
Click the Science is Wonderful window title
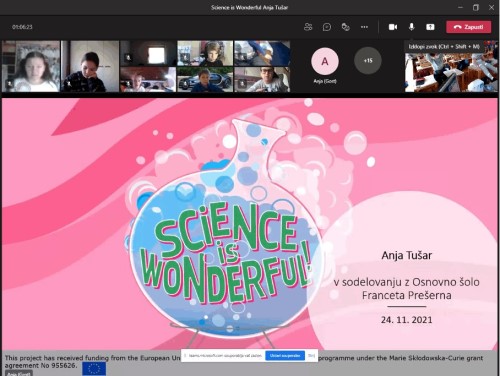click(249, 7)
